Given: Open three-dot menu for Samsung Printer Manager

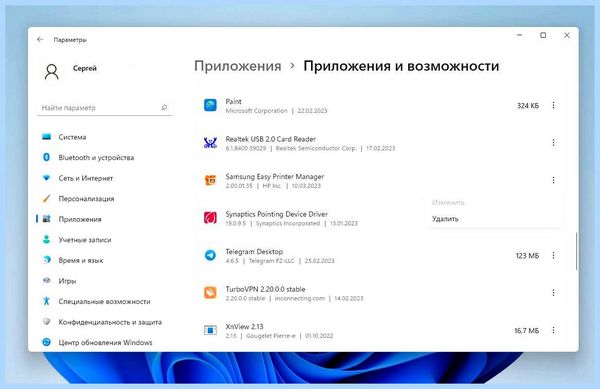Looking at the screenshot, I should tap(553, 180).
